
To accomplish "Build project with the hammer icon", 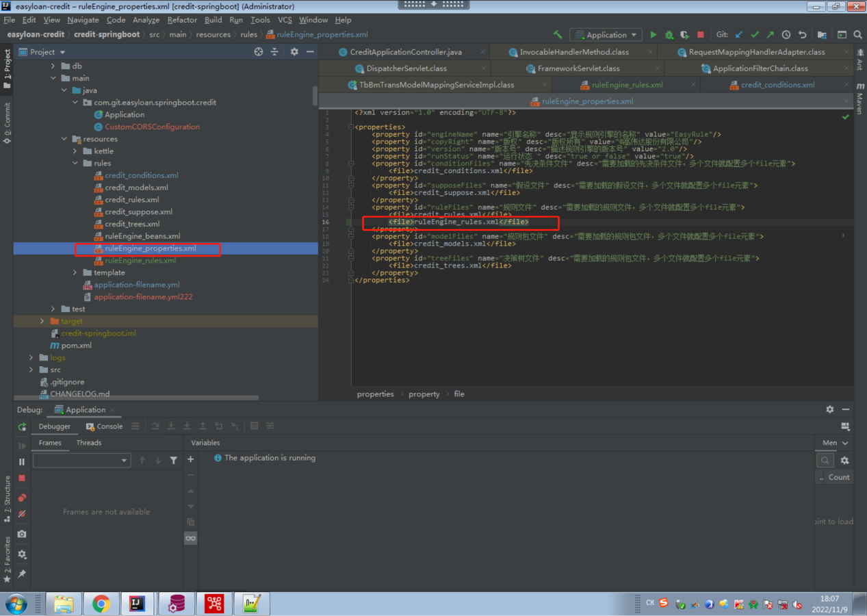I will click(x=558, y=35).
